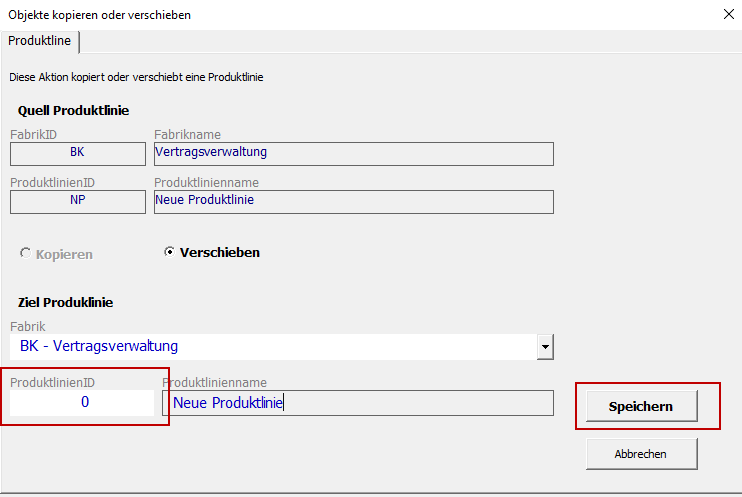
Task: Click the dialog title bar text
Action: (100, 15)
